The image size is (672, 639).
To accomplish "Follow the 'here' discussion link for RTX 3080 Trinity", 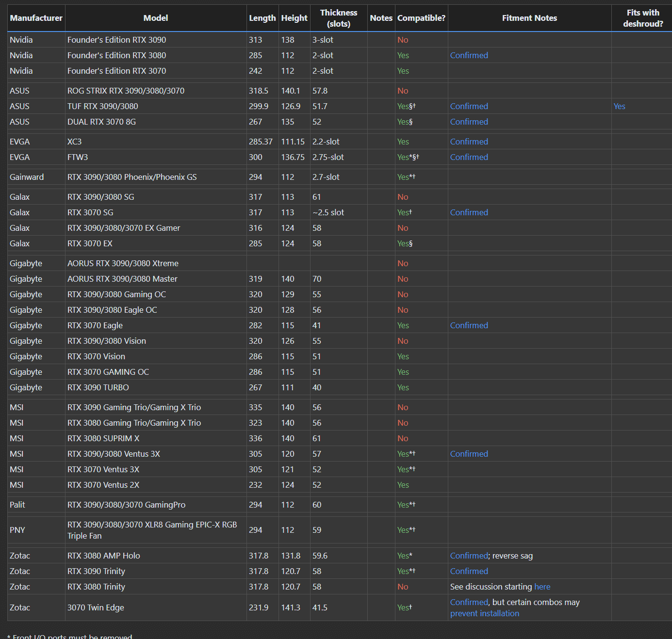I will pyautogui.click(x=542, y=587).
